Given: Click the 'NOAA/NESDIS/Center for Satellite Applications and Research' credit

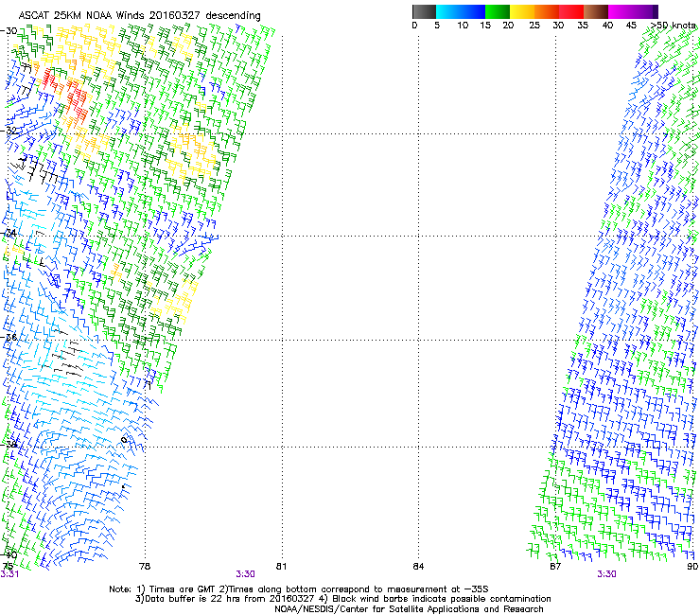Looking at the screenshot, I should [x=409, y=609].
